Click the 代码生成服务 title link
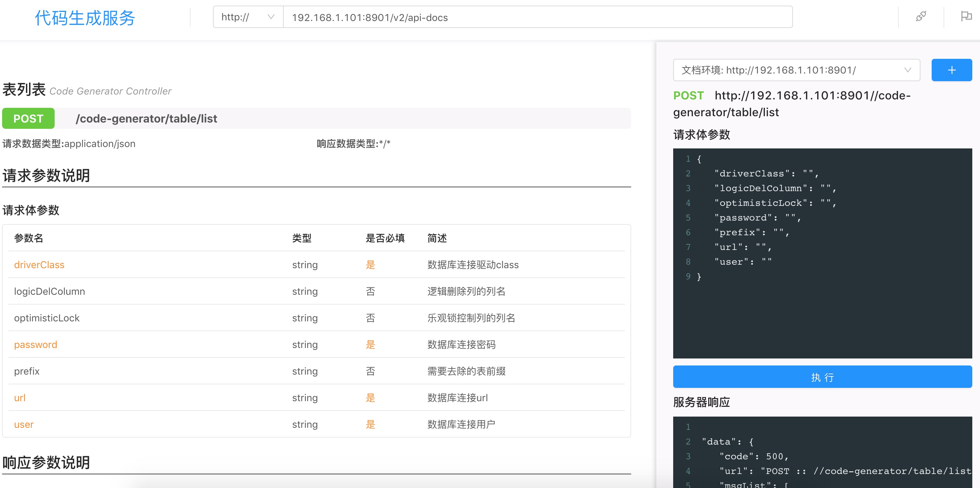The height and width of the screenshot is (488, 980). coord(85,18)
